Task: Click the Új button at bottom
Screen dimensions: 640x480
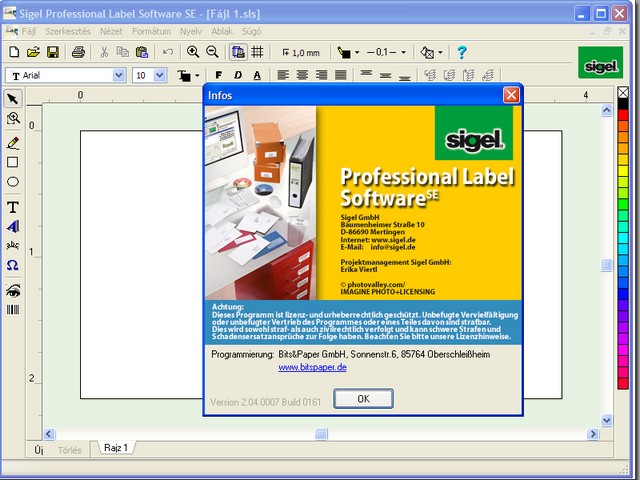Action: pos(39,450)
